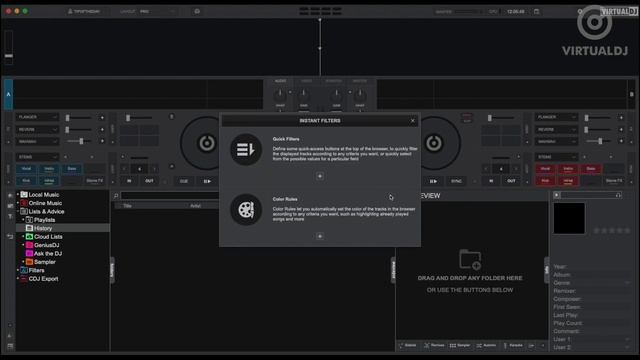Play/pause the right deck
This screenshot has height=360, width=640.
(433, 181)
